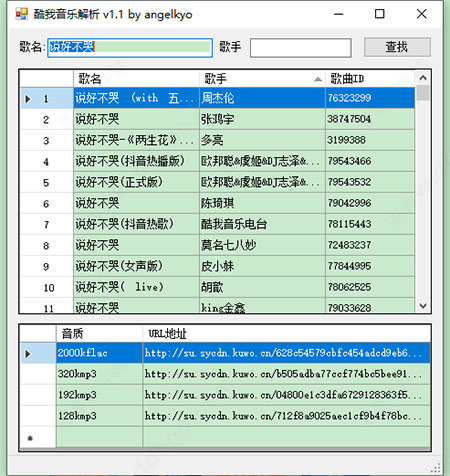Click the 歌名 column header
Viewport: 450px width, 476px height.
click(x=136, y=79)
